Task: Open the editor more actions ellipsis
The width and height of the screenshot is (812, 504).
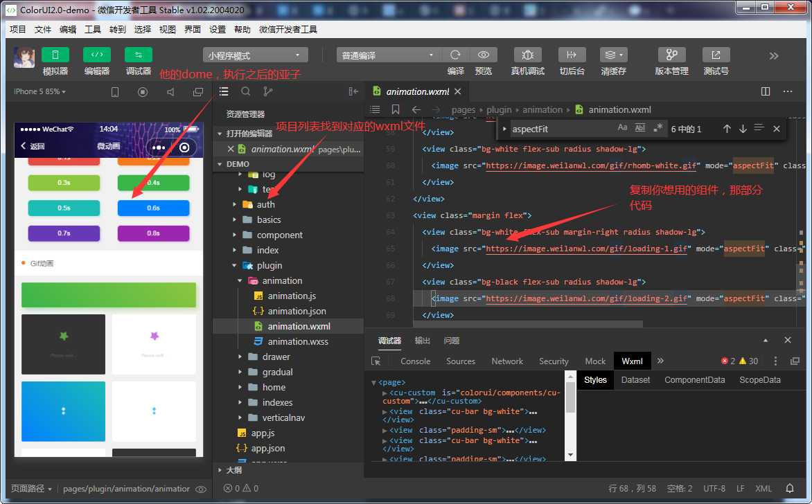Action: 788,91
